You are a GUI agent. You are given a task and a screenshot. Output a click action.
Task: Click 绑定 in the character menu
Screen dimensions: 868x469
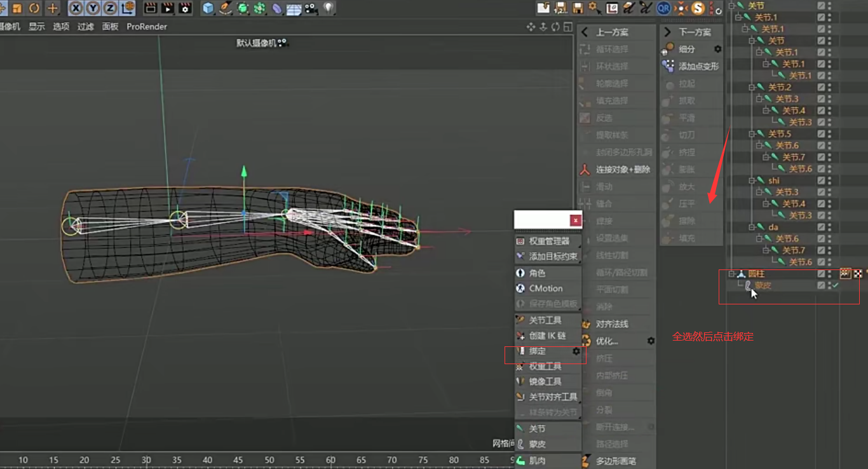548,351
